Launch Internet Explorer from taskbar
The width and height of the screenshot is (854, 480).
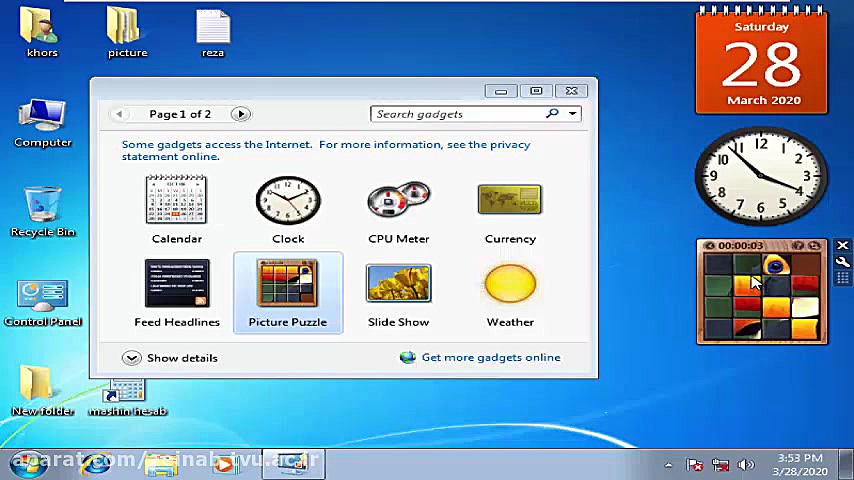click(x=96, y=464)
